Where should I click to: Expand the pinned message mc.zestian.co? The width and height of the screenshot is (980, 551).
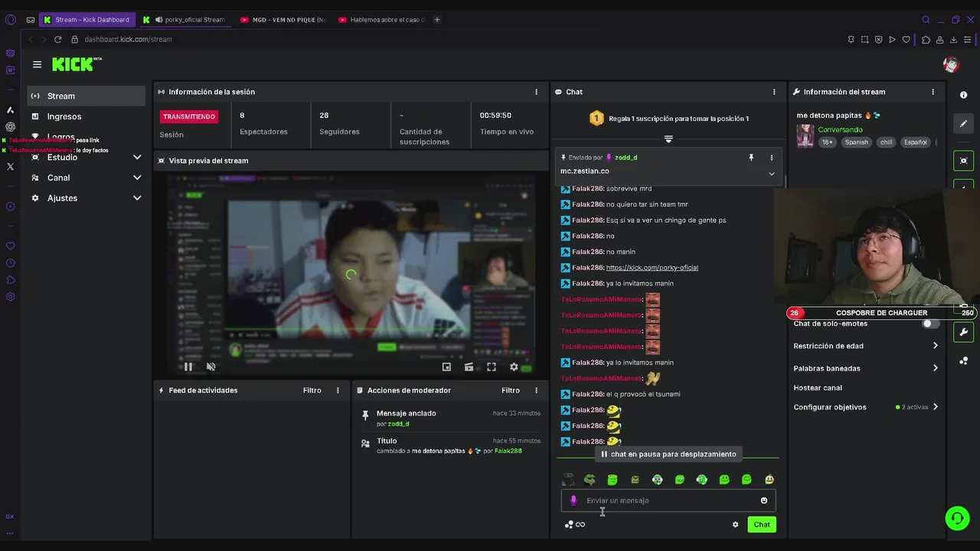[771, 174]
